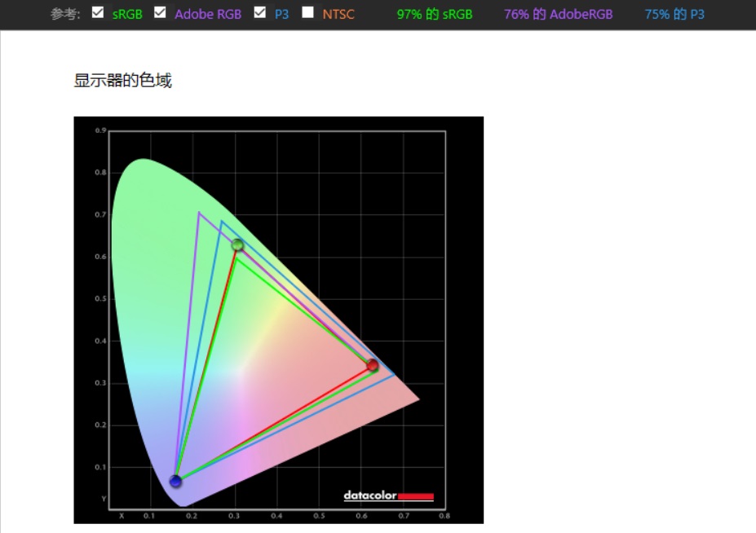Select the 76% 的 AdobeRGB result text

(559, 15)
